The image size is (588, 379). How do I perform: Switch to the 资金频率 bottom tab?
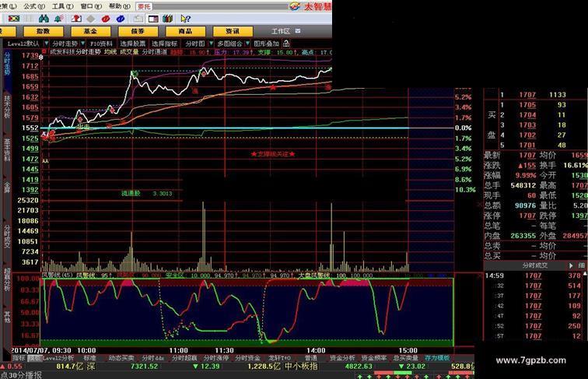coord(373,358)
